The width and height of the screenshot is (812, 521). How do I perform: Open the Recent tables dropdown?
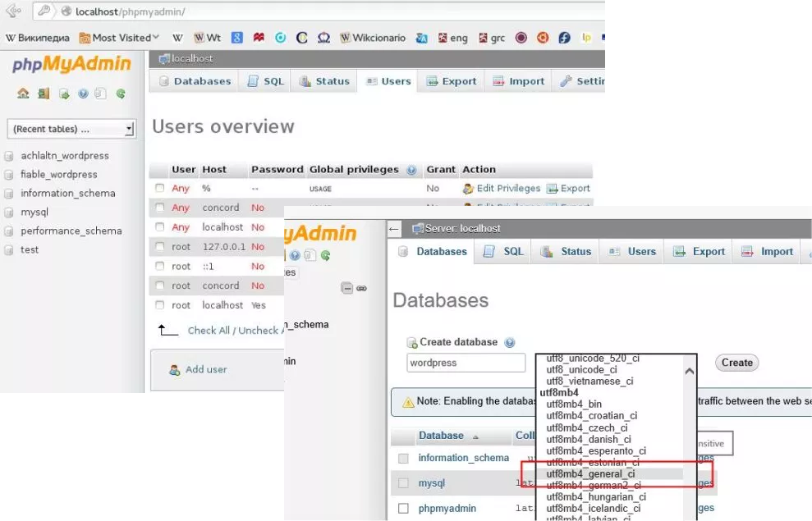(72, 129)
